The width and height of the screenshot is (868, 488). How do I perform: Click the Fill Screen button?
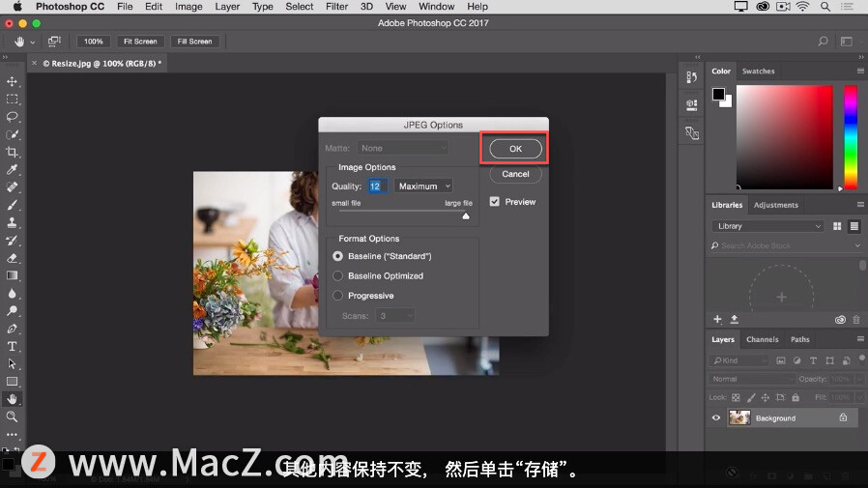pyautogui.click(x=194, y=42)
